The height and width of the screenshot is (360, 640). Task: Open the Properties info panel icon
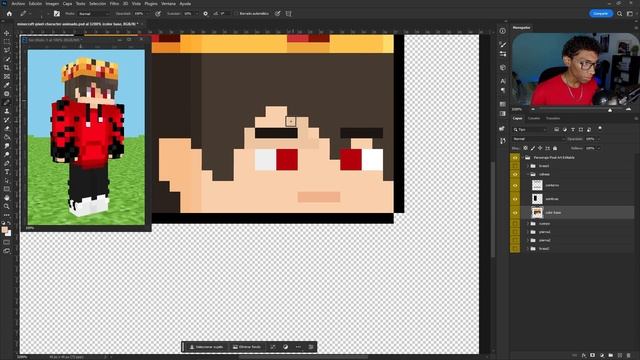pyautogui.click(x=502, y=31)
